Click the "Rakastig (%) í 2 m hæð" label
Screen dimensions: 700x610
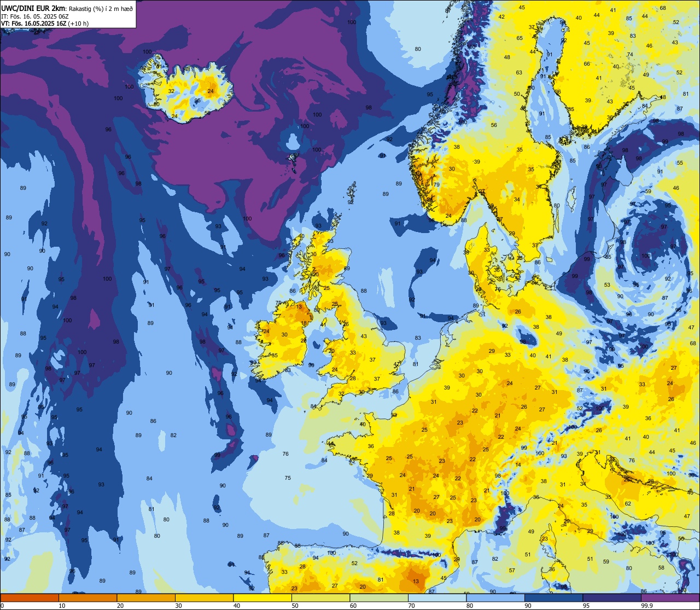(100, 8)
